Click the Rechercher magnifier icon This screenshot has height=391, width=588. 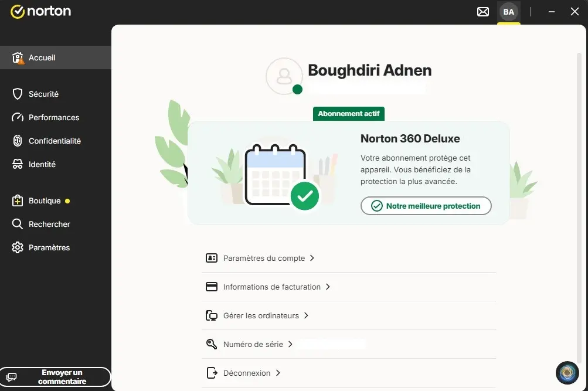point(17,224)
